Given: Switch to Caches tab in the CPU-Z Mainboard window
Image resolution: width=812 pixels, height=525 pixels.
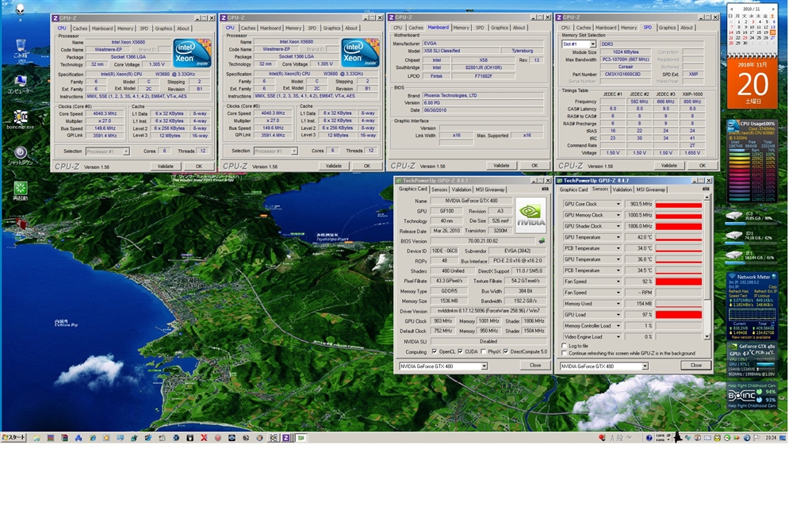Looking at the screenshot, I should (416, 28).
